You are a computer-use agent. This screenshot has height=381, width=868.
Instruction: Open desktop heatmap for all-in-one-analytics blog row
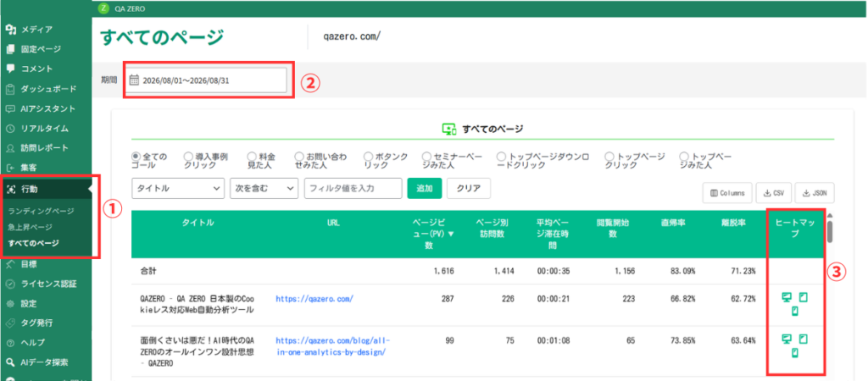coord(786,339)
